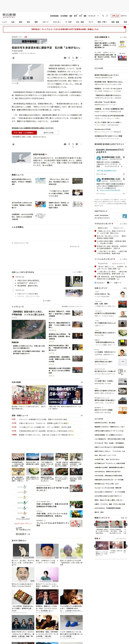Switch to the 読まれています ranking tab
This screenshot has width=129, height=644.
coord(103,228)
